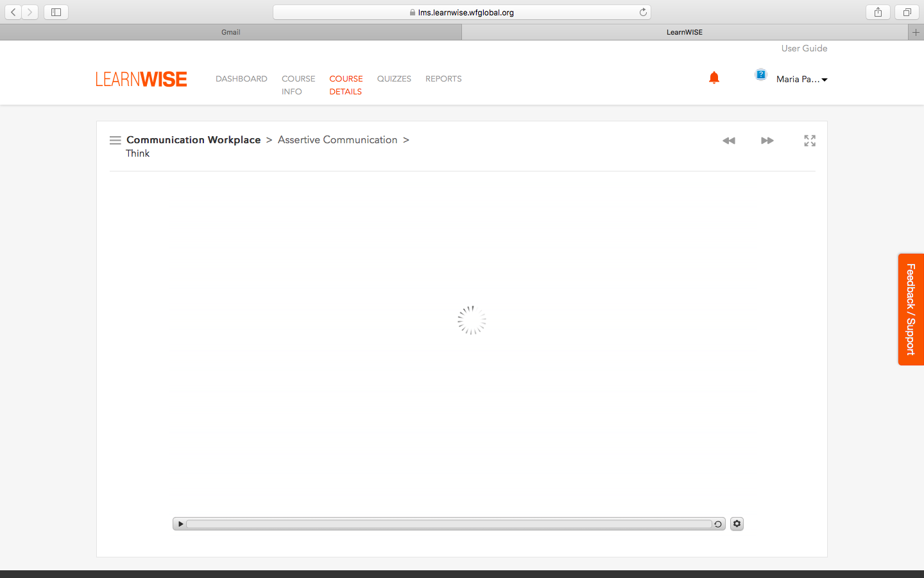Switch to the Gmail browser tab
The height and width of the screenshot is (578, 924).
pyautogui.click(x=231, y=32)
